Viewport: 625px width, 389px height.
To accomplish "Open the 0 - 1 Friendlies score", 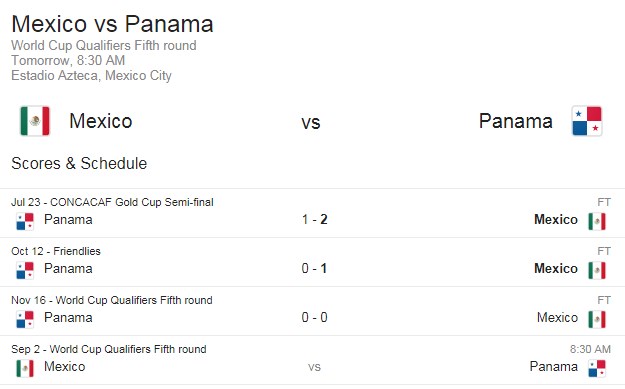I will [x=314, y=268].
